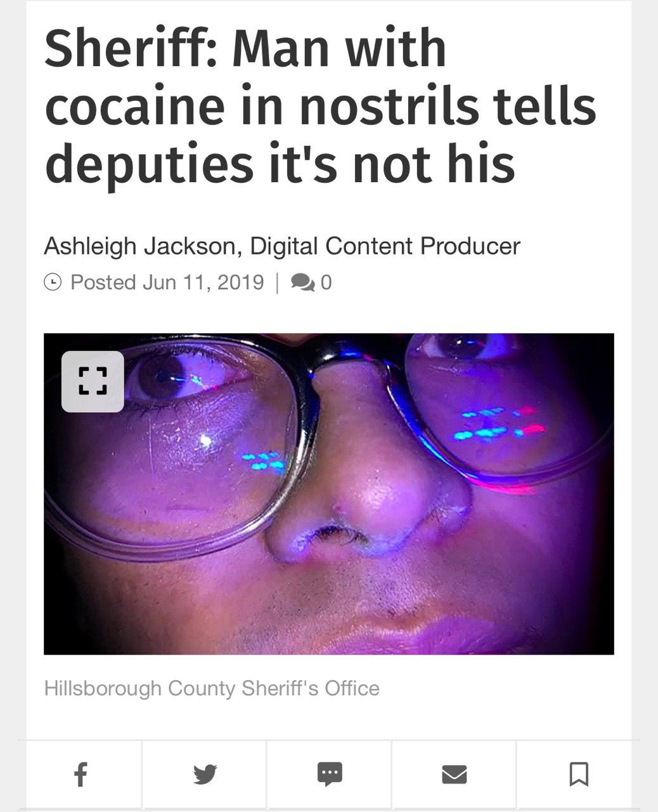Click the clock icon beside Posted
Image resolution: width=658 pixels, height=812 pixels.
click(x=53, y=282)
